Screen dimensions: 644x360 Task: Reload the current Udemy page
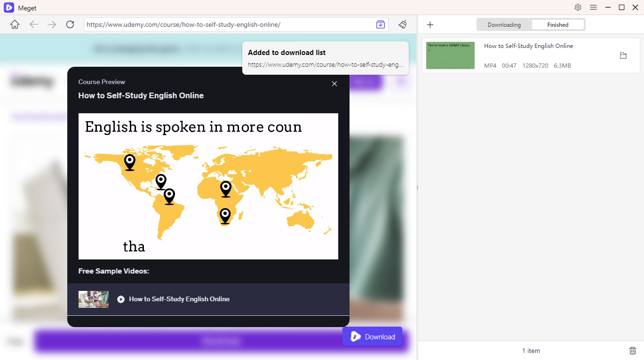coord(70,24)
